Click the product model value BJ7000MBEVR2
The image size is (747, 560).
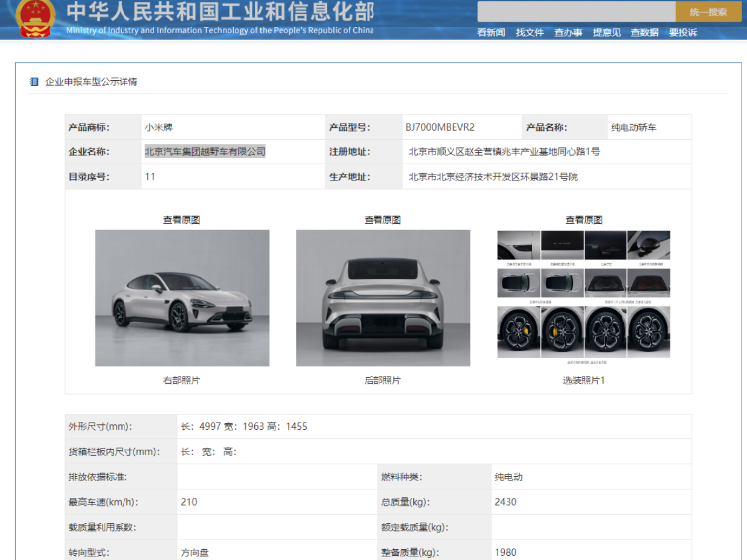pyautogui.click(x=440, y=127)
